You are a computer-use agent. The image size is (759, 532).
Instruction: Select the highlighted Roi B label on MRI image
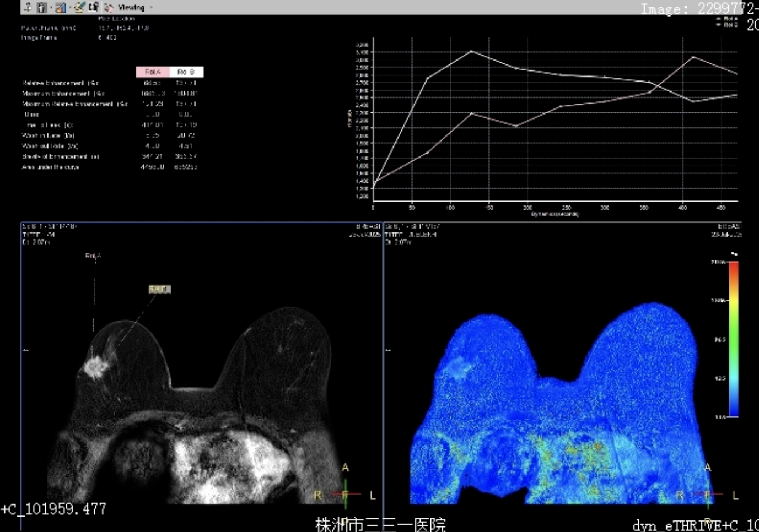160,289
